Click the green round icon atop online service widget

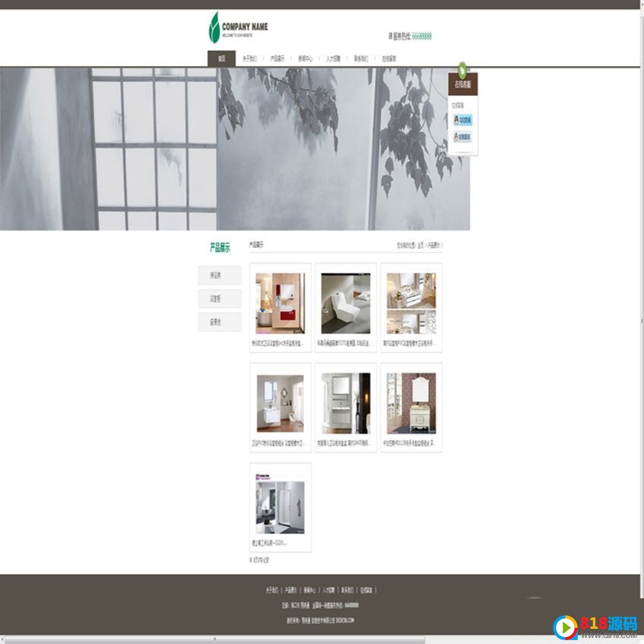(x=462, y=70)
